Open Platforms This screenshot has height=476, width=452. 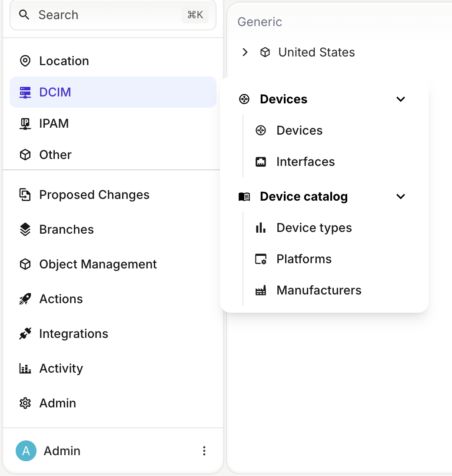(304, 259)
